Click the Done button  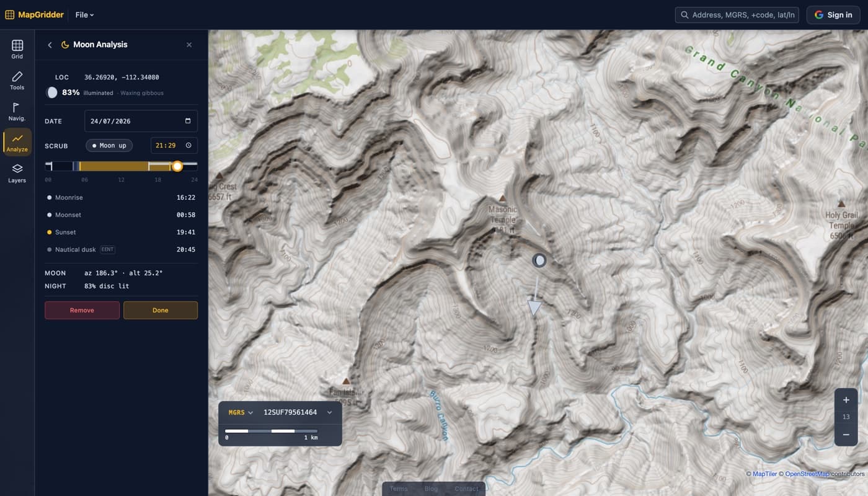point(161,310)
